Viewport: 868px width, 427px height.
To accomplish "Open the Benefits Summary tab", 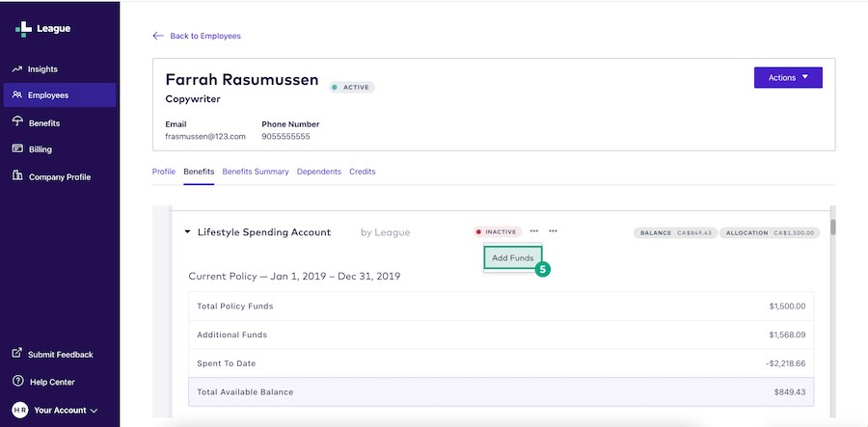I will [x=256, y=172].
